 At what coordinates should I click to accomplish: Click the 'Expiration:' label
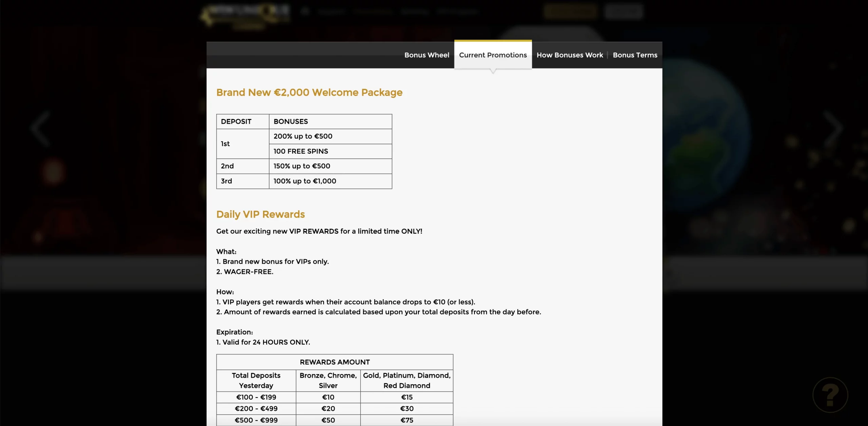point(235,332)
